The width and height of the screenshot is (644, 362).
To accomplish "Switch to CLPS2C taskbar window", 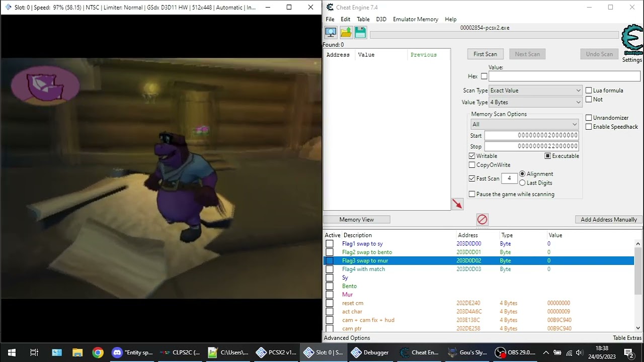I will tap(180, 352).
